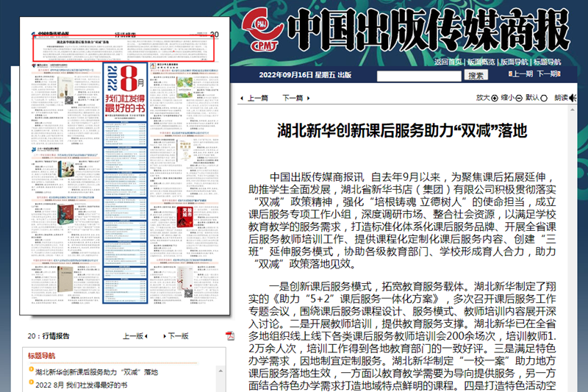This screenshot has height=392, width=588.
Task: Open '2022 8月 我们社发得最好的书' article link
Action: coord(81,385)
